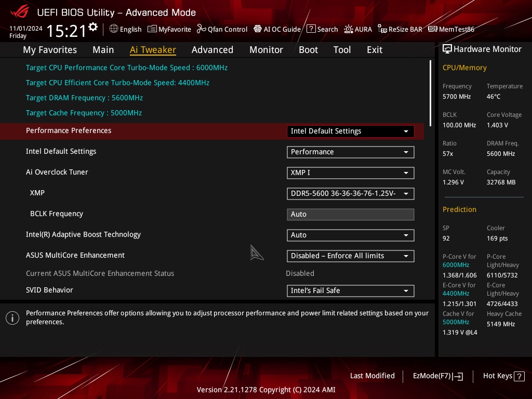Image resolution: width=532 pixels, height=399 pixels.
Task: Click the CPU/Memory section heading
Action: (464, 68)
